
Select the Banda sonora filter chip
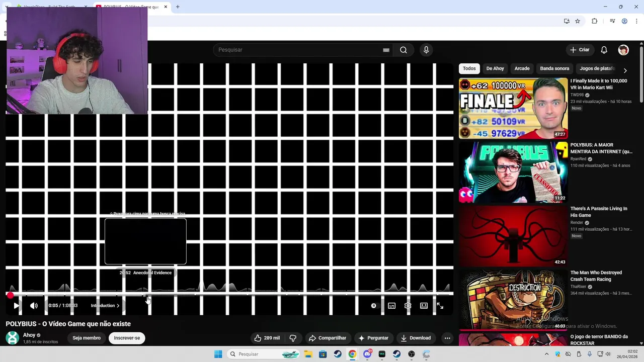pyautogui.click(x=554, y=68)
